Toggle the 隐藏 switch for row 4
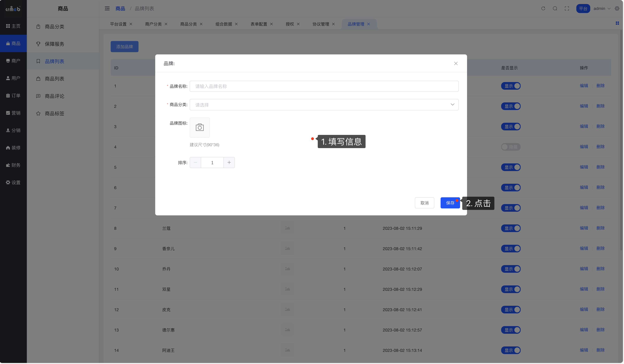The width and height of the screenshot is (624, 364). pyautogui.click(x=511, y=147)
